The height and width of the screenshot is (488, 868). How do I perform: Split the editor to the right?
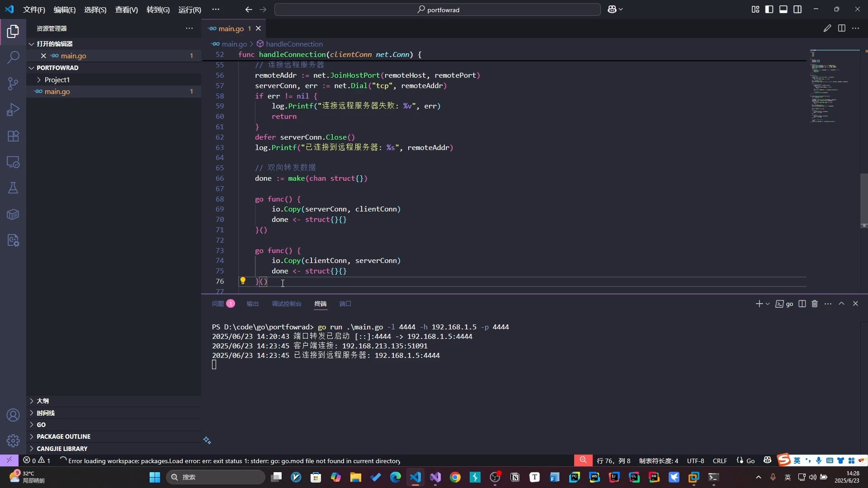tap(841, 28)
